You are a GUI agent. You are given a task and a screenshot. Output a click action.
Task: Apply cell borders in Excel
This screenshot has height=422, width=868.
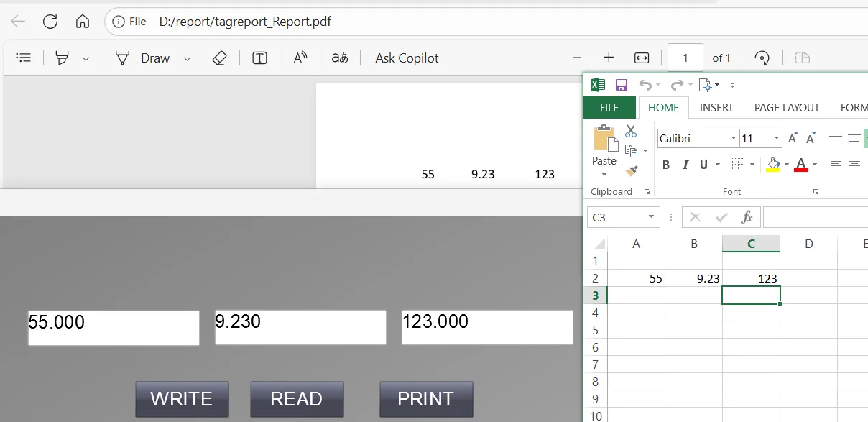738,165
